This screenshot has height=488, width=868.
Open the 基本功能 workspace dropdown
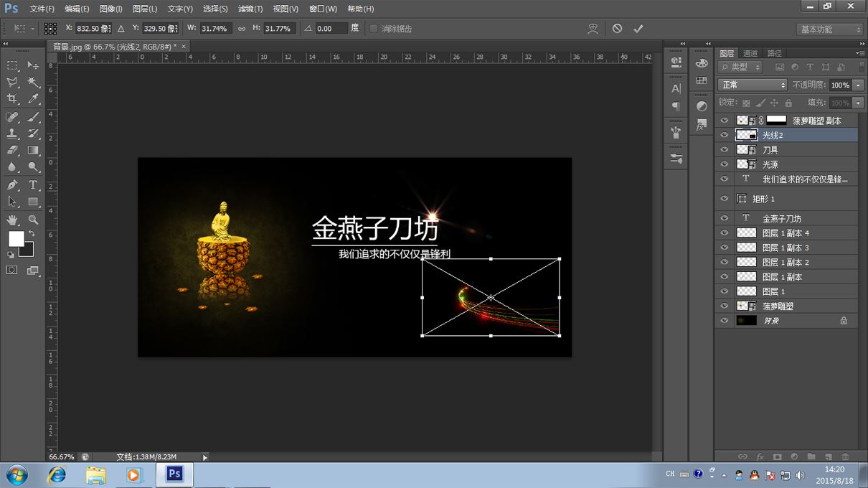[x=830, y=29]
